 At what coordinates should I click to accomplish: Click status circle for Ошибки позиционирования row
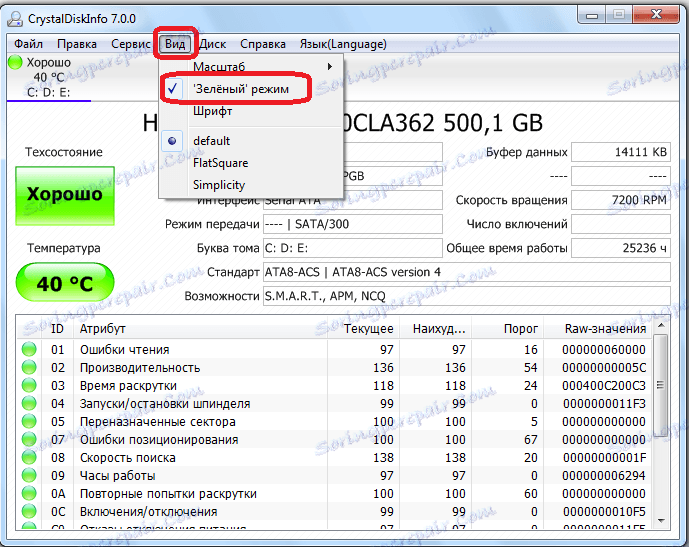(29, 439)
